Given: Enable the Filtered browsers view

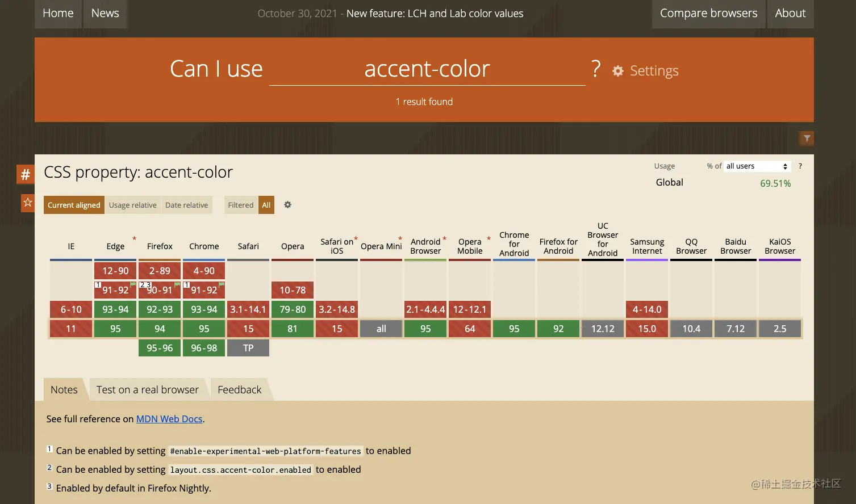Looking at the screenshot, I should pos(240,205).
